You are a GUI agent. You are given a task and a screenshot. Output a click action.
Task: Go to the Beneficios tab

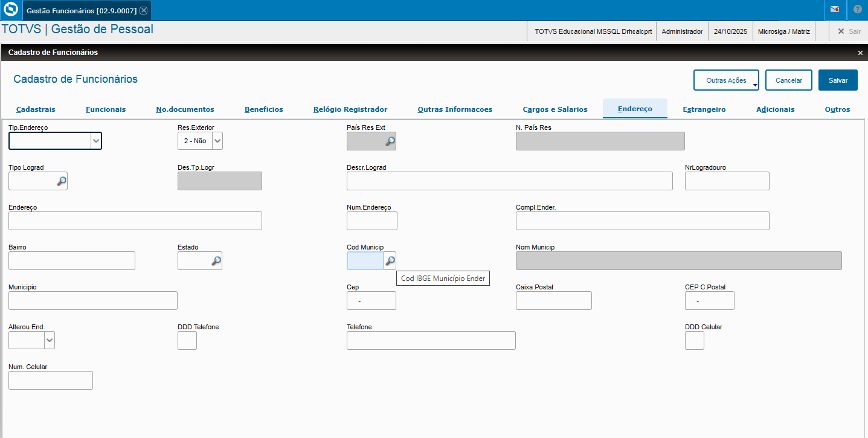click(263, 109)
